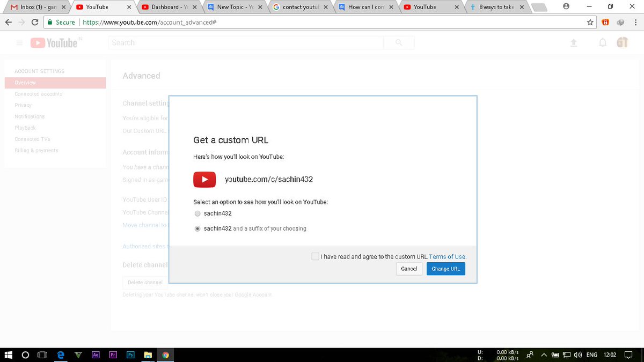Close the Dashboard tab
This screenshot has height=362, width=644.
tap(195, 8)
